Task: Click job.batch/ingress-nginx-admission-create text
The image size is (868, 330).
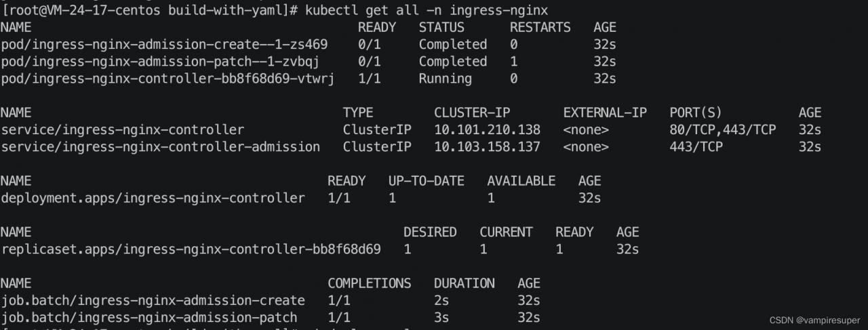Action: pos(153,300)
